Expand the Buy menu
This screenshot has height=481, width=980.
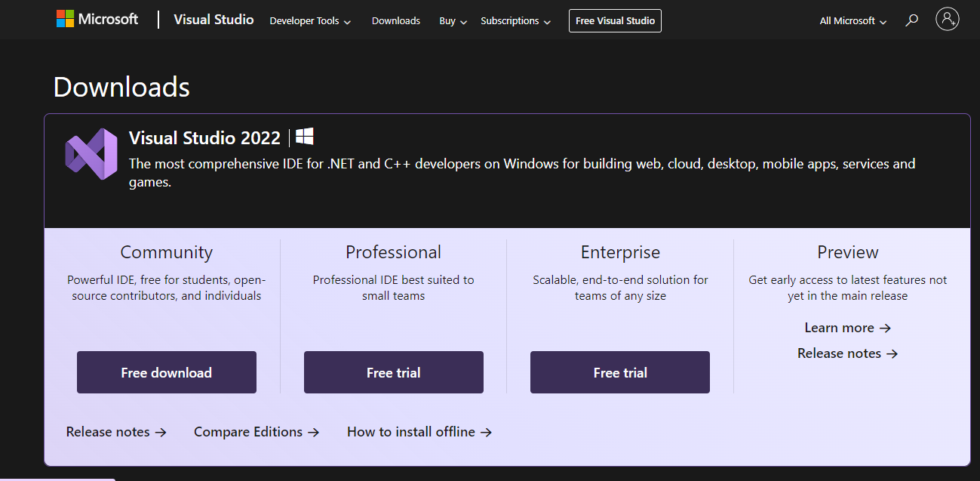453,21
